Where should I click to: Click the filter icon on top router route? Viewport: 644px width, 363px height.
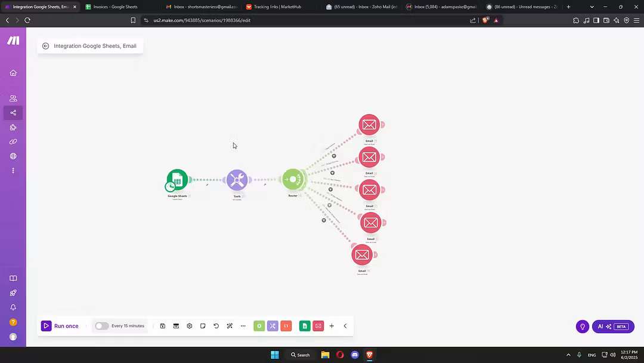[x=334, y=156]
